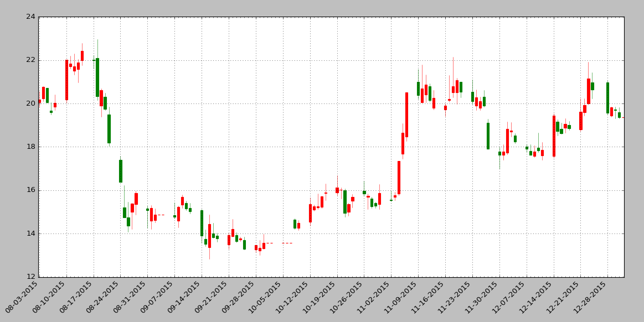This screenshot has height=322, width=644.
Task: Select the 10-12-2015 date label
Action: 292,297
